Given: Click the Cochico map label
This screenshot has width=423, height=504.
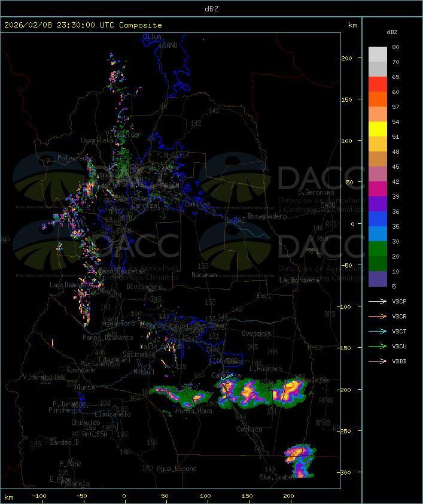Looking at the screenshot, I should pyautogui.click(x=249, y=429).
